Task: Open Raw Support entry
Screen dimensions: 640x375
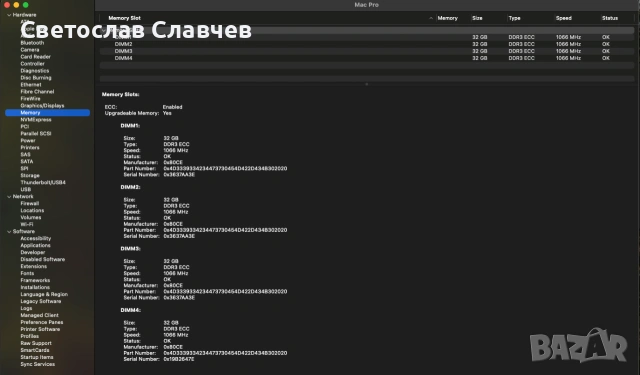Action: [36, 343]
